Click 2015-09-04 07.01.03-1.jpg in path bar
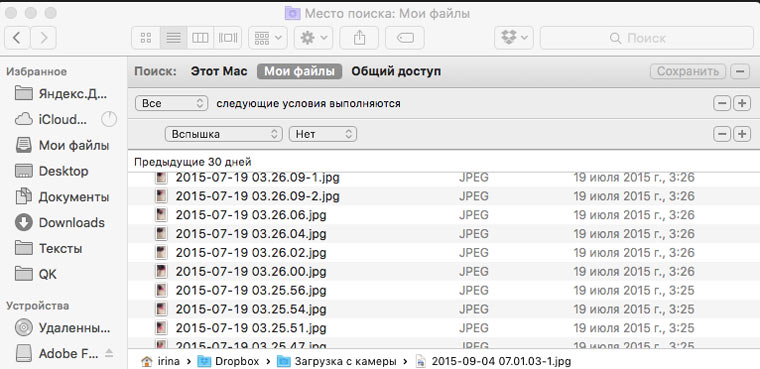760x369 pixels. coord(493,361)
